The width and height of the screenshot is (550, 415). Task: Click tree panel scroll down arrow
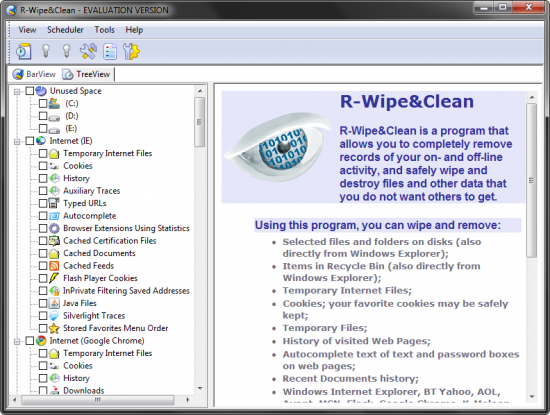[x=200, y=388]
